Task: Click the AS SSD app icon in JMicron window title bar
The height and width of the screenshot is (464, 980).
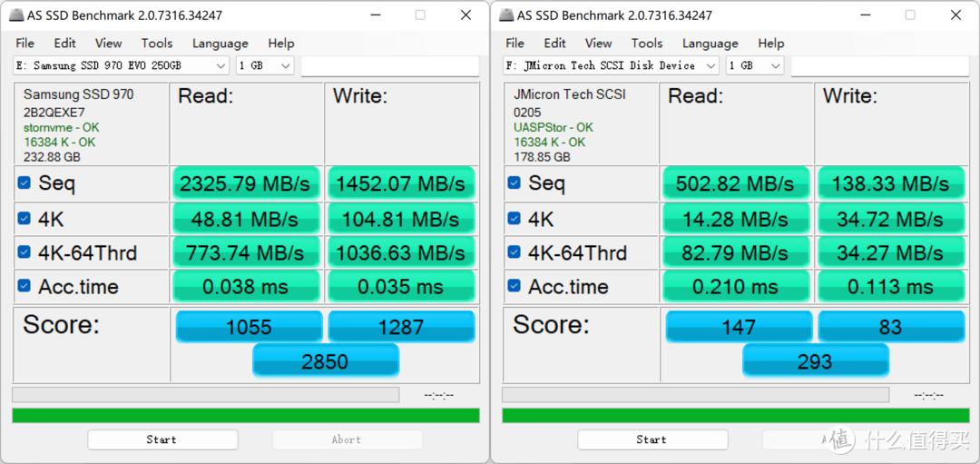Action: 505,15
